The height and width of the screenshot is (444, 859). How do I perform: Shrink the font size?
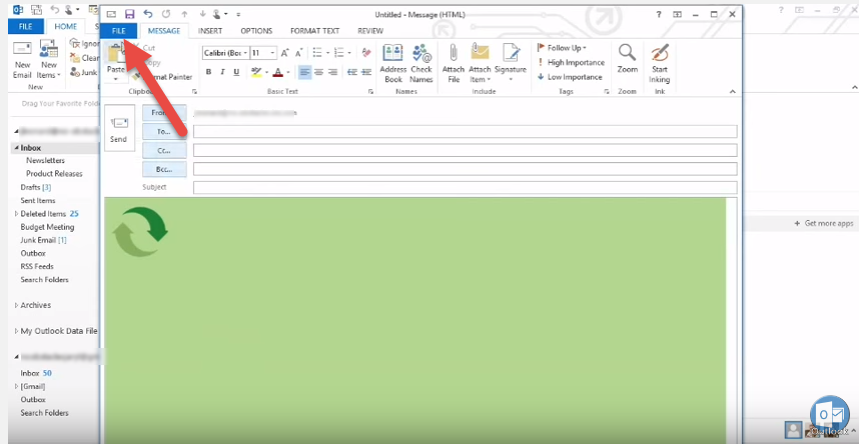pyautogui.click(x=299, y=53)
